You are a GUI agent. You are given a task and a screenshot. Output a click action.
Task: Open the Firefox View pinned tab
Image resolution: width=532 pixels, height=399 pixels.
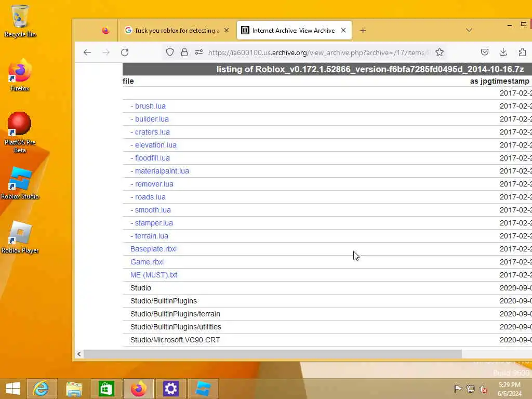[x=105, y=31]
